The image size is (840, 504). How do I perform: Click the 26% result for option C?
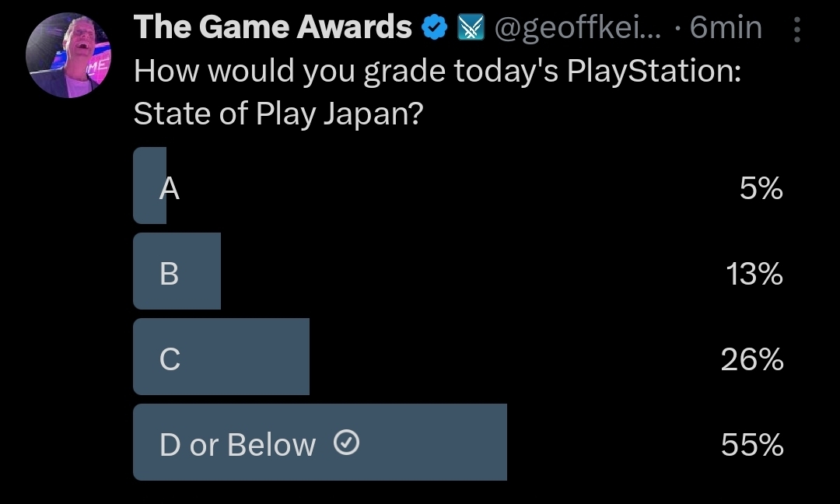(x=751, y=359)
